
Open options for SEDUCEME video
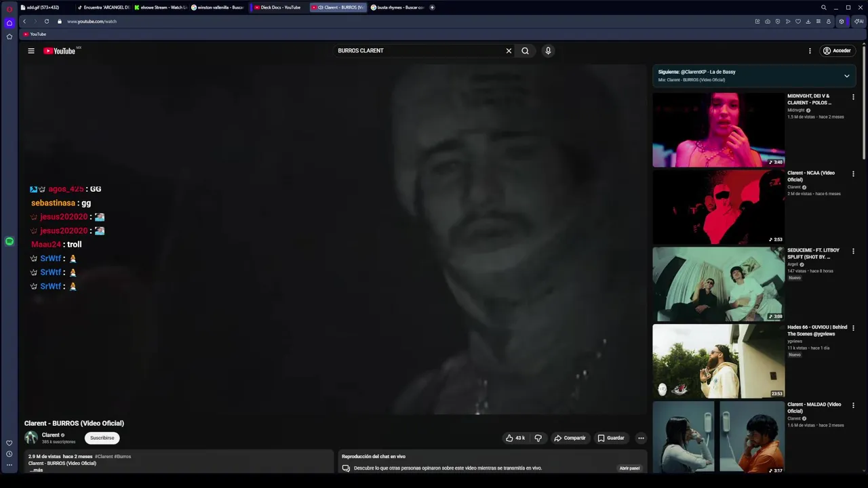pyautogui.click(x=853, y=251)
